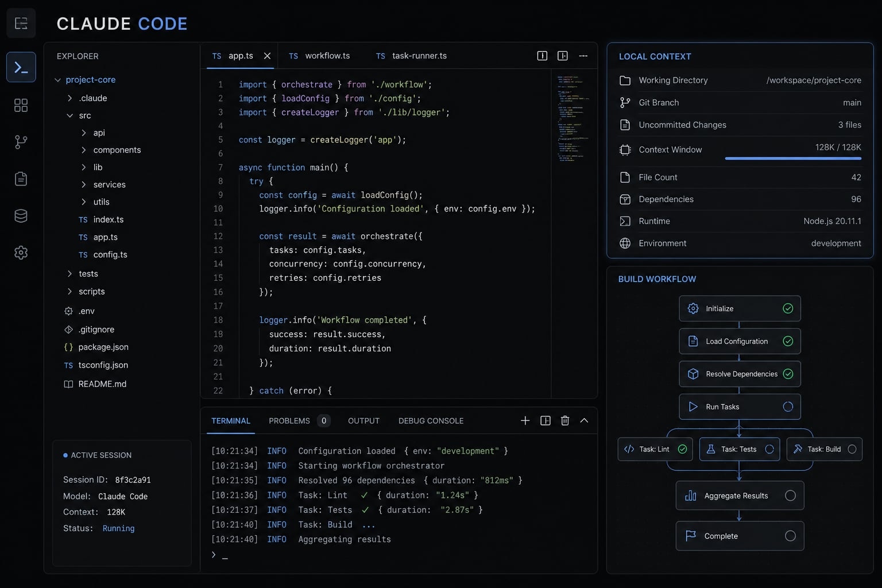Open settings gear in the sidebar

pos(21,253)
